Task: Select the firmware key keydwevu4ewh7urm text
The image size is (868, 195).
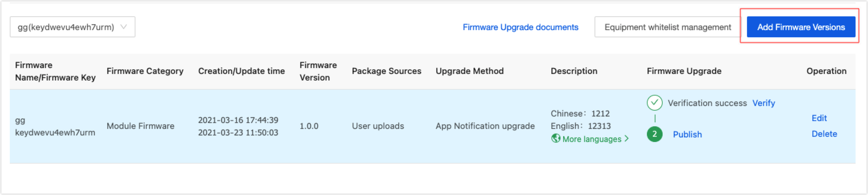Action: coord(55,132)
